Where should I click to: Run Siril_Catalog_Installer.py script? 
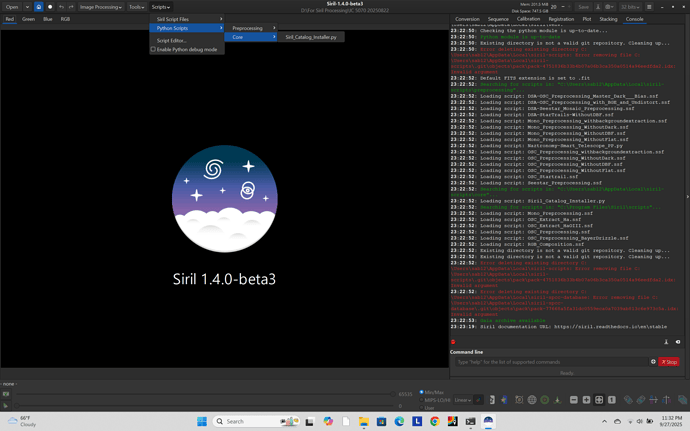311,37
